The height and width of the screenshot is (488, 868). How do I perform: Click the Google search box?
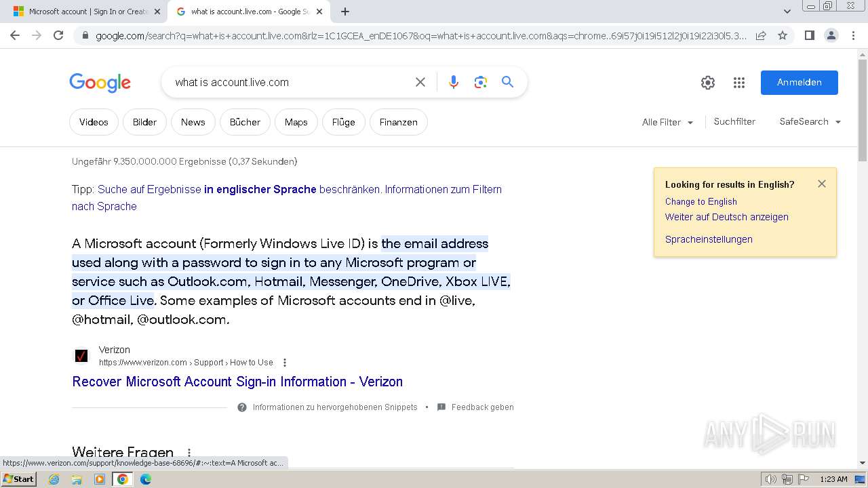[x=288, y=82]
